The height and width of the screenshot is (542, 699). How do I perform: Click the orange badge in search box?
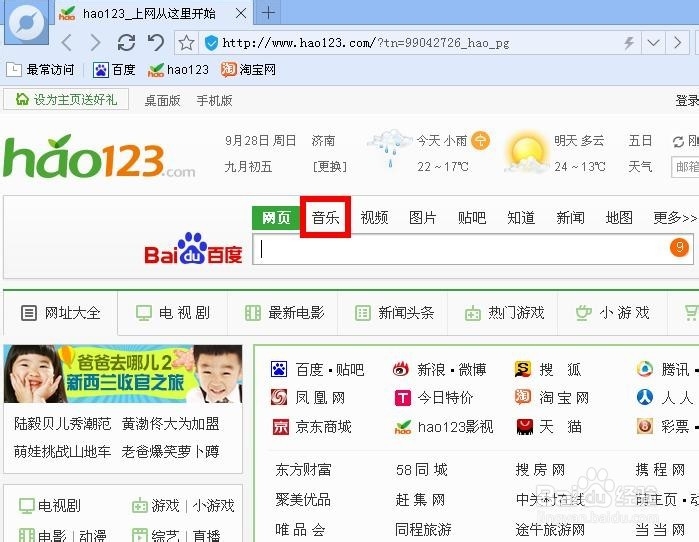pos(679,247)
